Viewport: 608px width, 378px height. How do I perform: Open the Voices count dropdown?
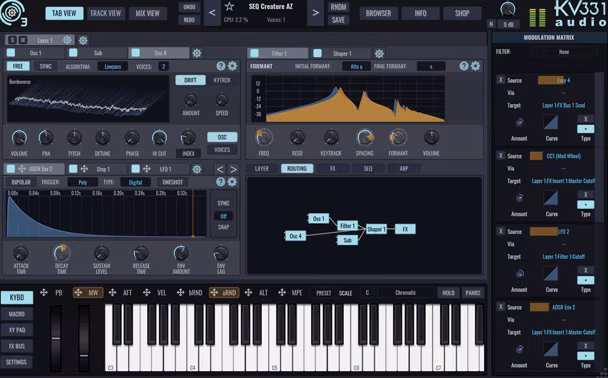(x=163, y=66)
